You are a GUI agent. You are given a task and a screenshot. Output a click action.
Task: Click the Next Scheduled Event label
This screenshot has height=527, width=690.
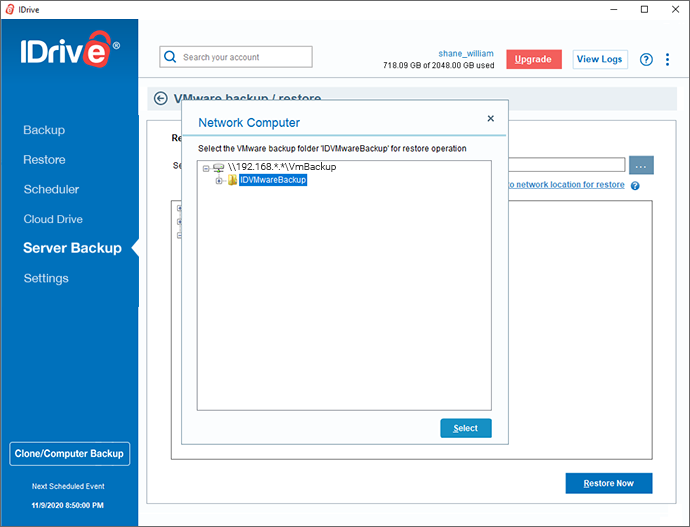[68, 486]
